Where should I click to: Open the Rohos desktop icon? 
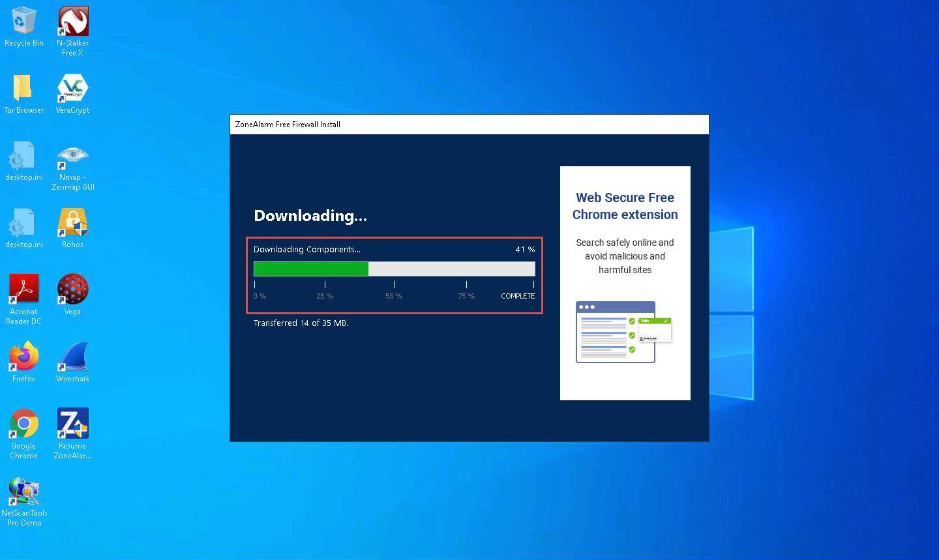coord(73,228)
